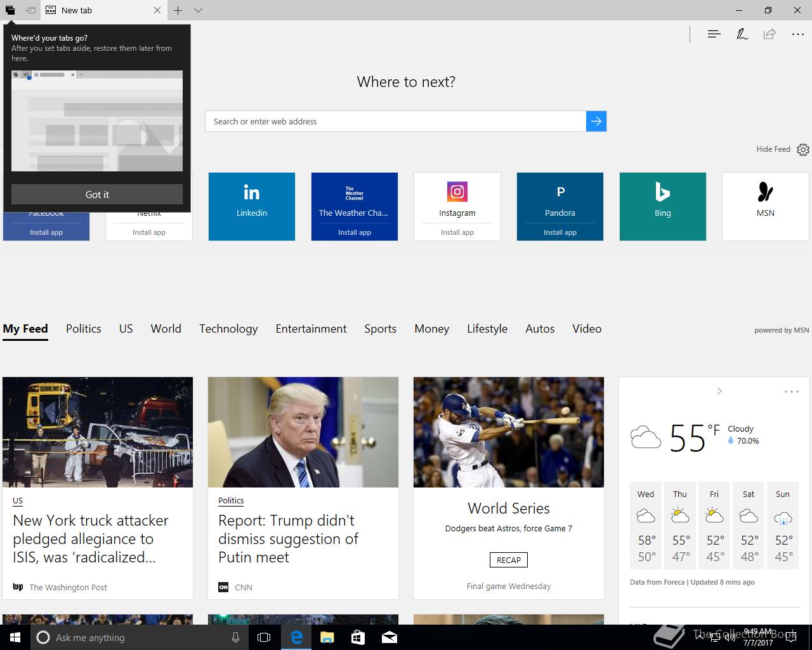The width and height of the screenshot is (812, 650).
Task: Open the Linkedin top site tile
Action: 252,206
